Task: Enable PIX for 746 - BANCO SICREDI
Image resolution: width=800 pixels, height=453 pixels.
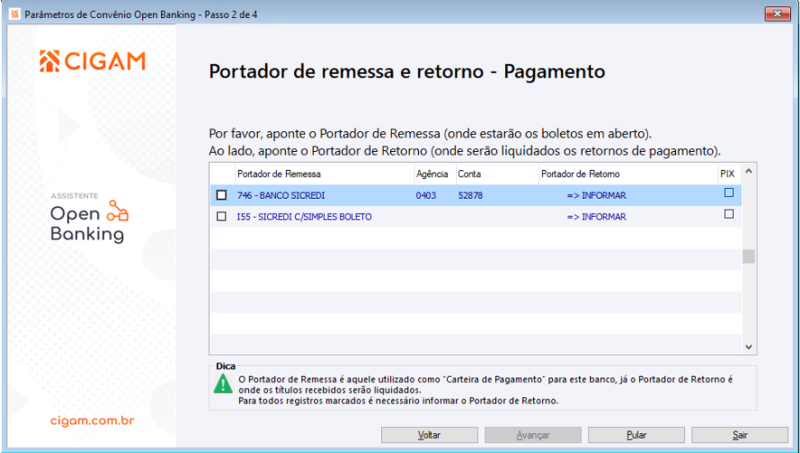Action: [x=729, y=193]
